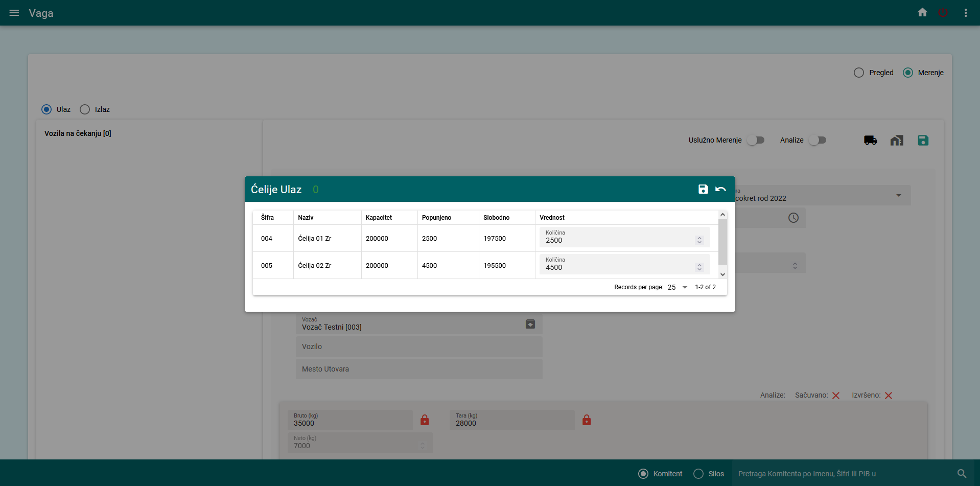The height and width of the screenshot is (486, 980).
Task: Choose the Silos search option
Action: pyautogui.click(x=698, y=474)
